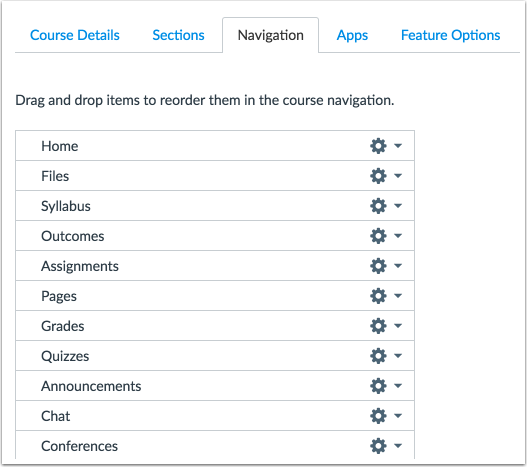Expand the Conferences dropdown arrow
Image resolution: width=528 pixels, height=467 pixels.
398,445
